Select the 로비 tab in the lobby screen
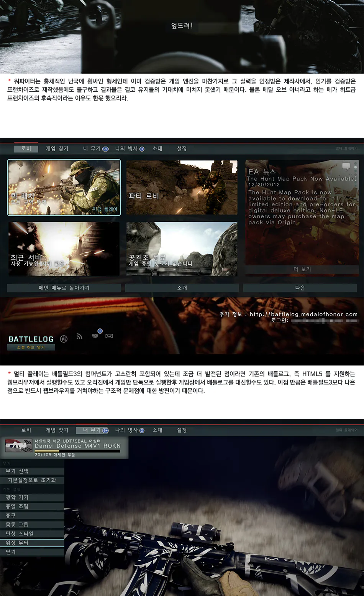The image size is (364, 596). (x=26, y=148)
